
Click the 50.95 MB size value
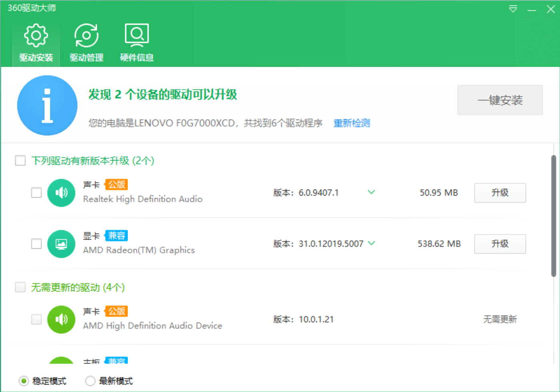pos(439,193)
